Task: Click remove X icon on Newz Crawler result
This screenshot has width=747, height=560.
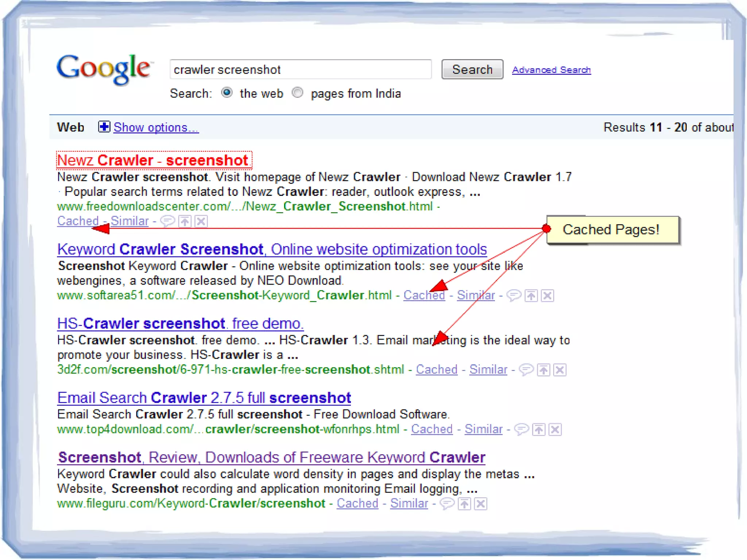Action: coord(201,221)
